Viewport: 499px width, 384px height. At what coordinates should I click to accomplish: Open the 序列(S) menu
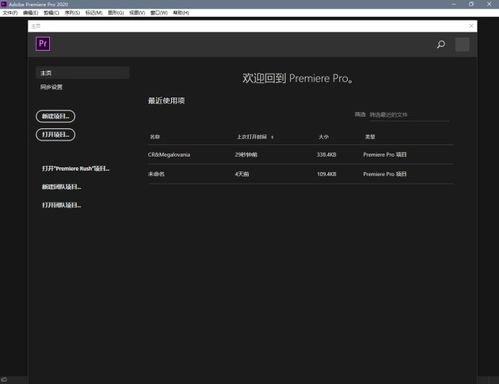point(72,13)
